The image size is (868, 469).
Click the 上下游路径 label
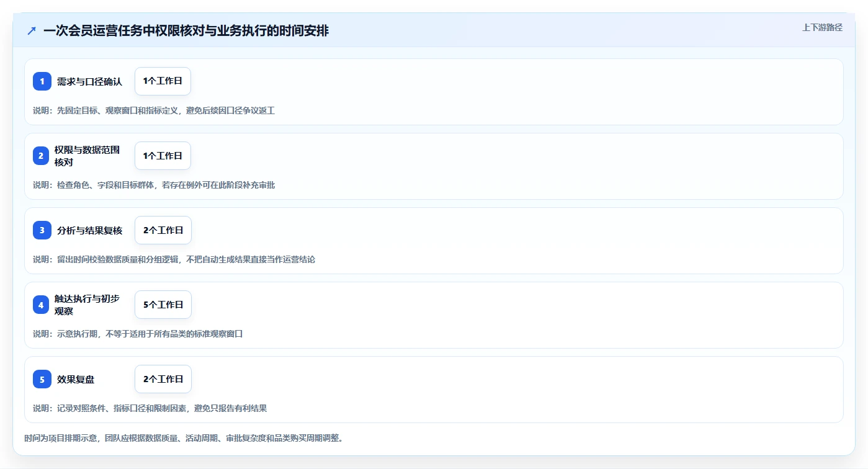pyautogui.click(x=822, y=27)
